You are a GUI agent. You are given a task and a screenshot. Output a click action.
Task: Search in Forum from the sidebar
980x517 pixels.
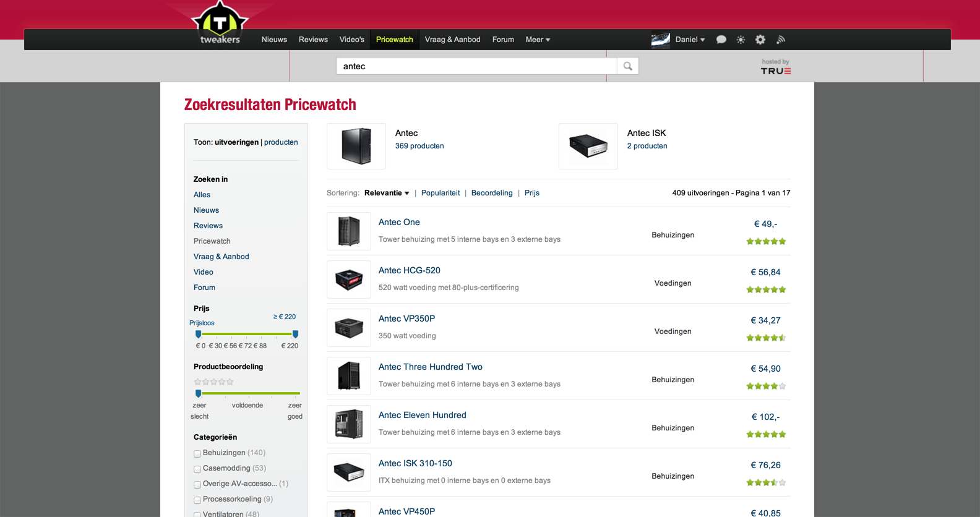(x=204, y=288)
